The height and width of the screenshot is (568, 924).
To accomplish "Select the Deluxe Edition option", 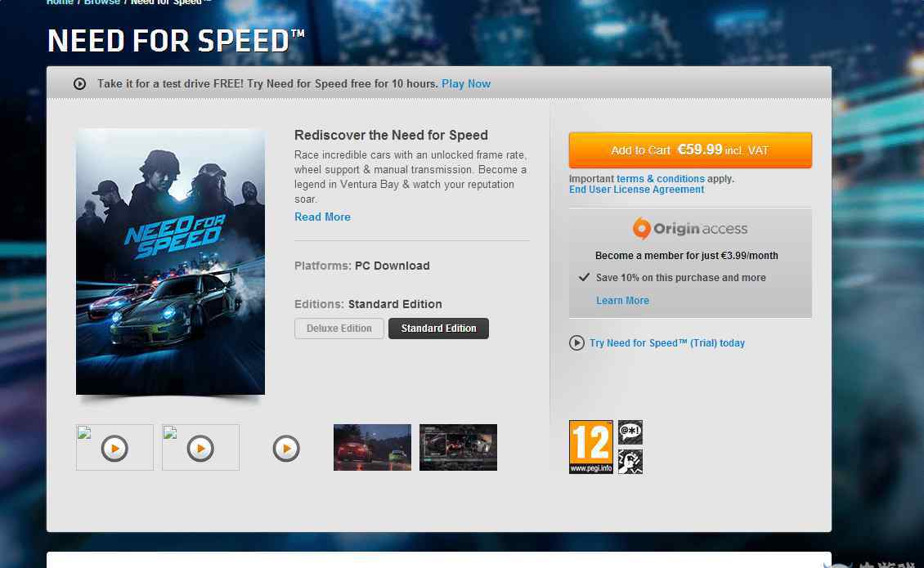I will [x=339, y=329].
